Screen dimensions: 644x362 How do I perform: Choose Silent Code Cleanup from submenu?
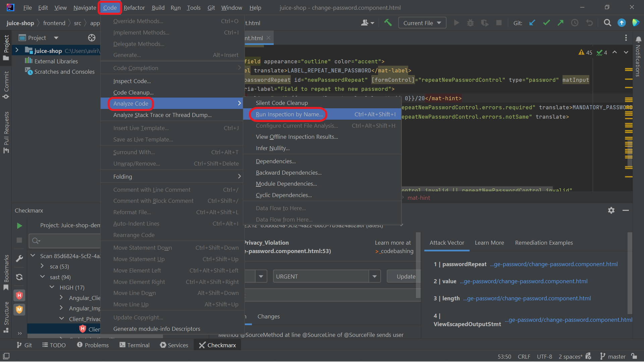pos(322,103)
